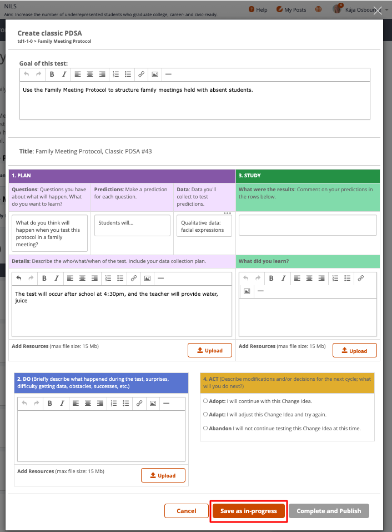The height and width of the screenshot is (532, 392).
Task: Insert image in Plan Details editor toolbar
Action: (x=147, y=278)
